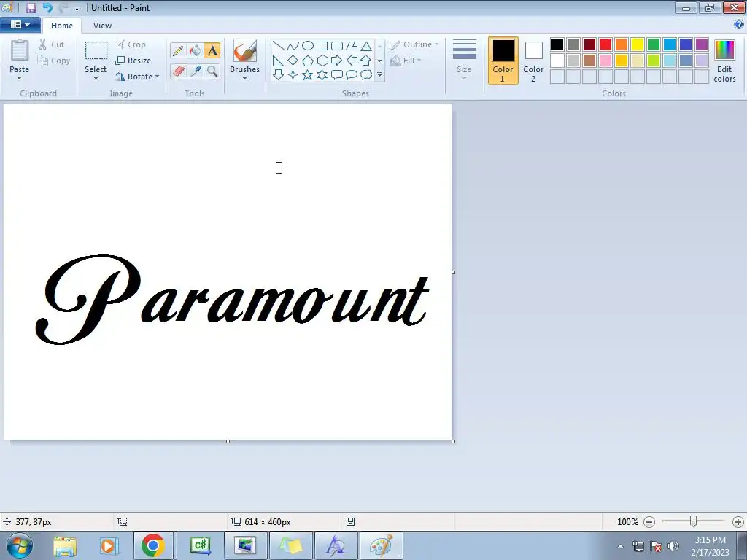Expand the Brushes dropdown arrow
Image resolution: width=747 pixels, height=560 pixels.
click(244, 79)
